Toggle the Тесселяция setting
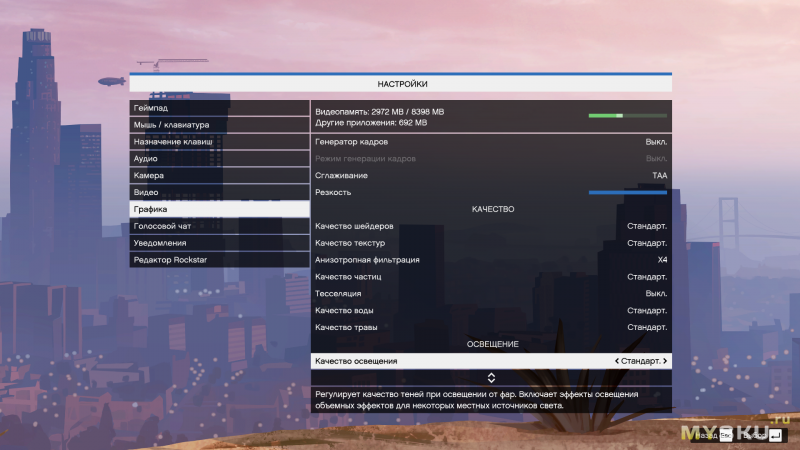Screen dimensions: 800x450 point(490,293)
